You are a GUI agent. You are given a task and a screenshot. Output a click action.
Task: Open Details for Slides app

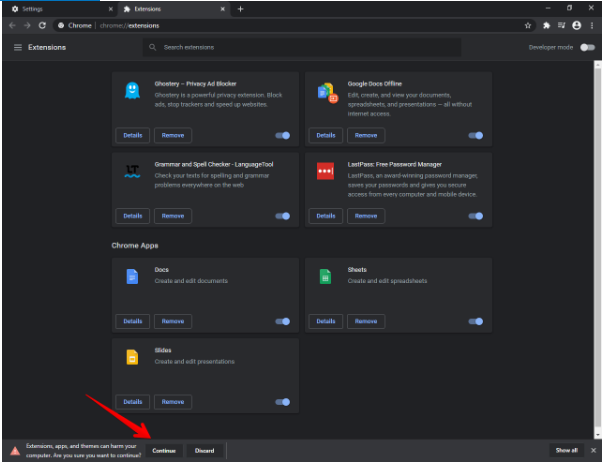(133, 402)
